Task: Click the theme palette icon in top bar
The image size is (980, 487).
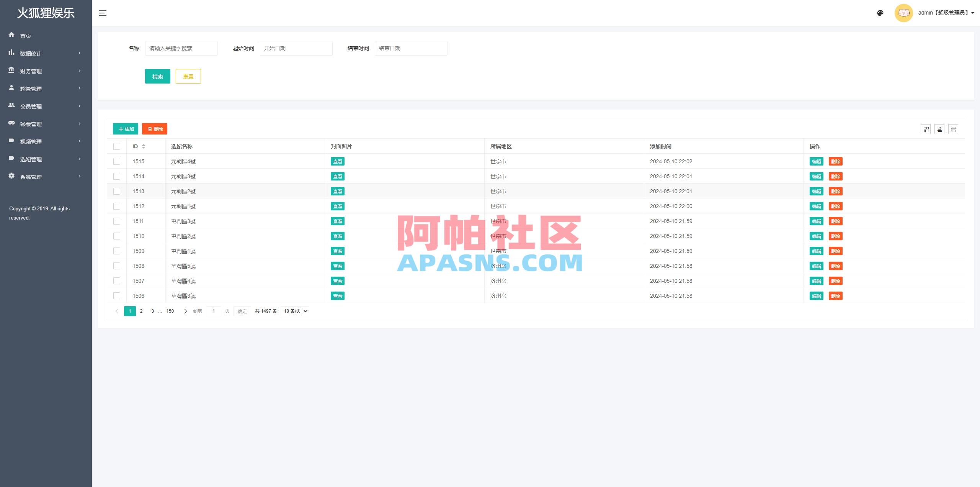Action: [880, 13]
